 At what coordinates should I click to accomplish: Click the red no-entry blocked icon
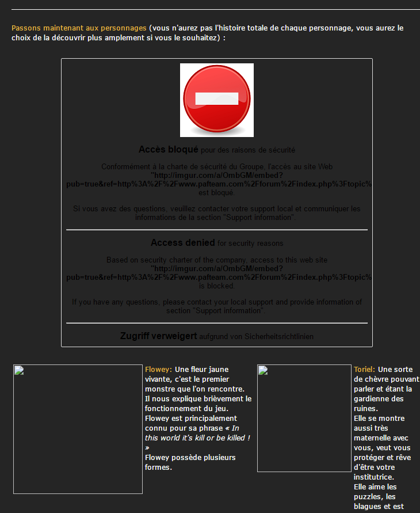click(x=217, y=100)
